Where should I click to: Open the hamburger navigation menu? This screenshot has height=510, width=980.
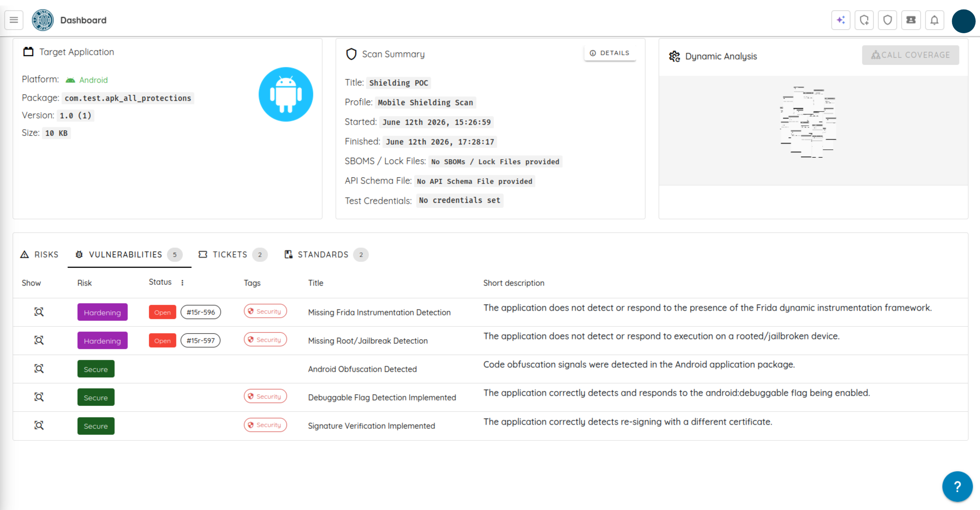point(14,20)
